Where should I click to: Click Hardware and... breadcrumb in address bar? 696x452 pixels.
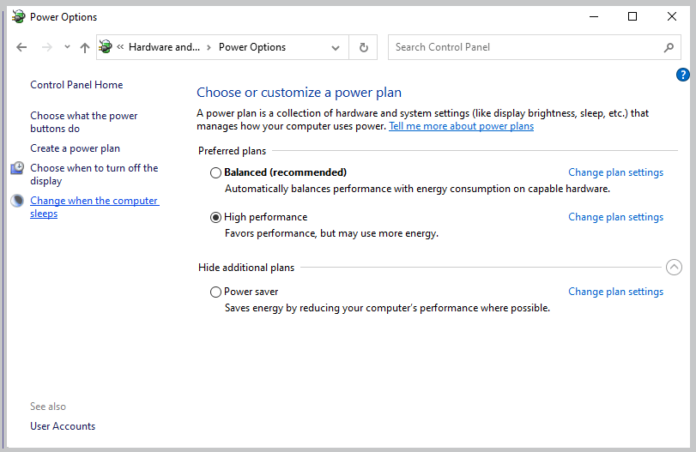tap(164, 47)
